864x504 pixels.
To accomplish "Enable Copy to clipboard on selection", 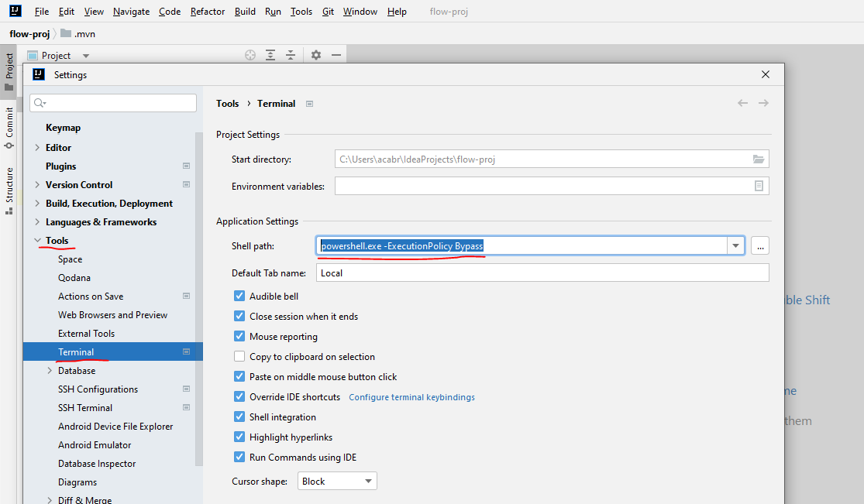I will click(x=239, y=356).
